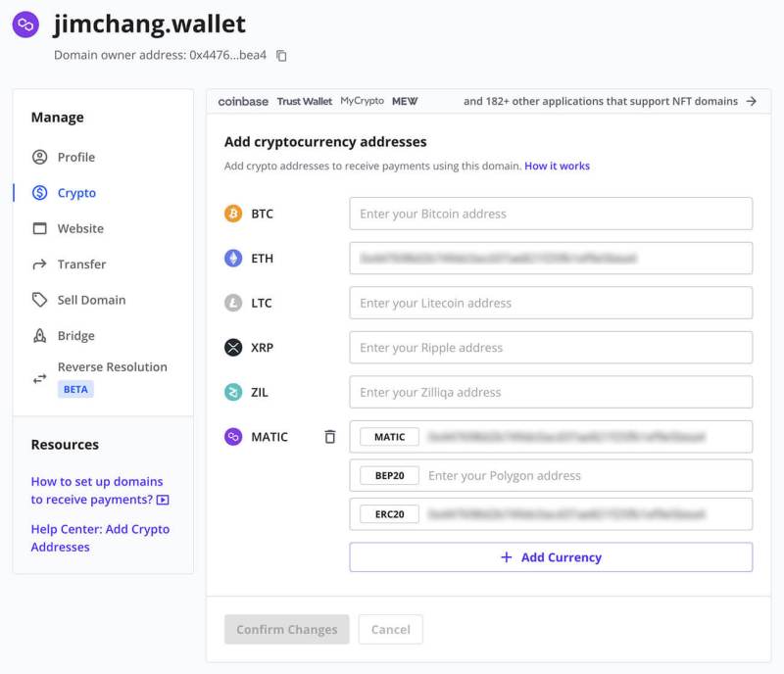Screen dimensions: 784x674
Task: Click the video icon after payments link
Action: click(163, 500)
